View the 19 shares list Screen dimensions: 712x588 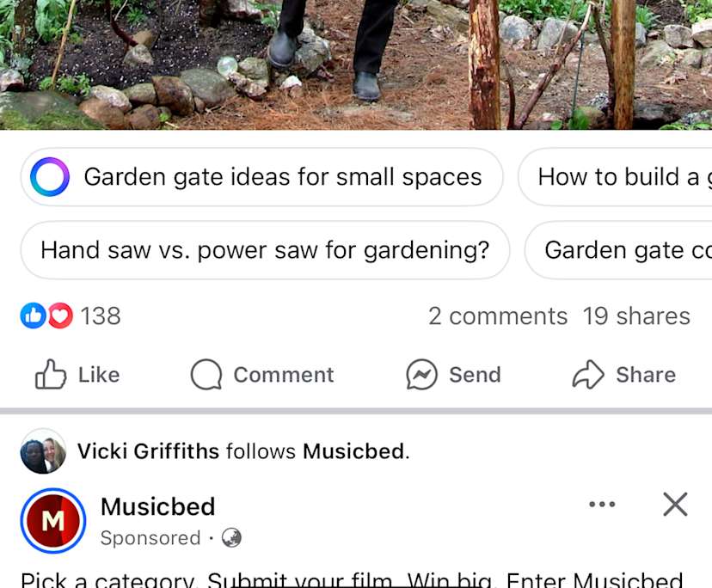click(x=635, y=316)
